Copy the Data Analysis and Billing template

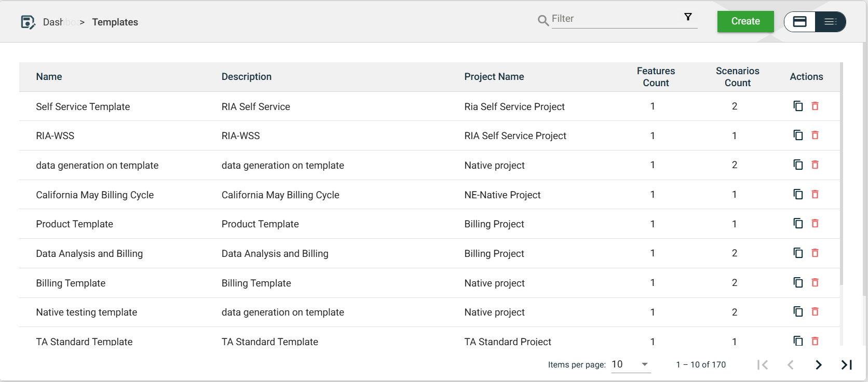pyautogui.click(x=798, y=253)
